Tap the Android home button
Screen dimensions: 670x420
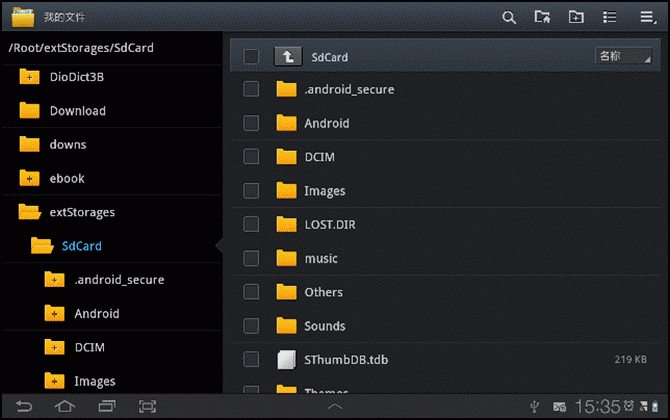point(65,406)
